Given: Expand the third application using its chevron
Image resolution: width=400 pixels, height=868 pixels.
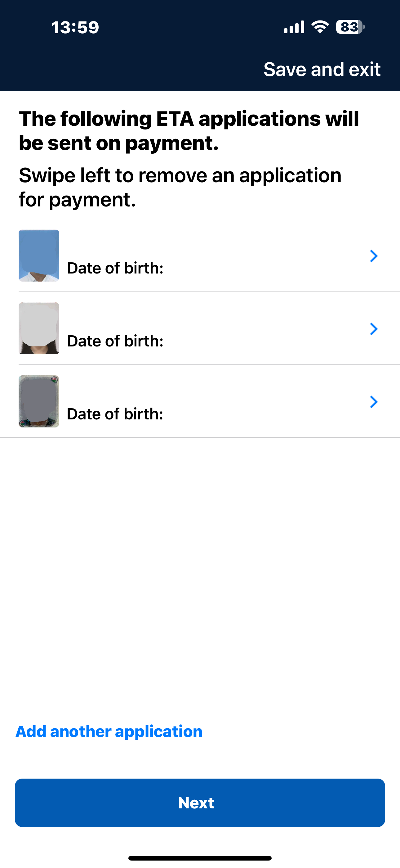Looking at the screenshot, I should (x=373, y=402).
